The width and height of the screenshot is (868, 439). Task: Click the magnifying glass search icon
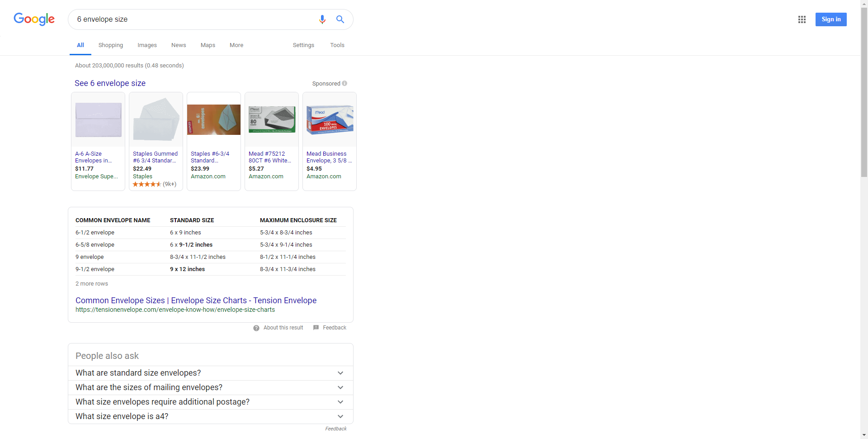(x=340, y=19)
